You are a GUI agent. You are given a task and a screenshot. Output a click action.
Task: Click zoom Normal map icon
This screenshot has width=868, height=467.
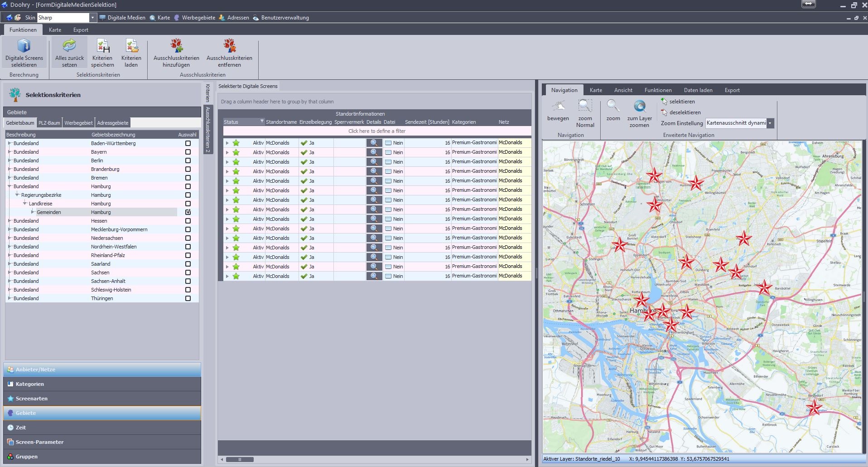click(585, 107)
